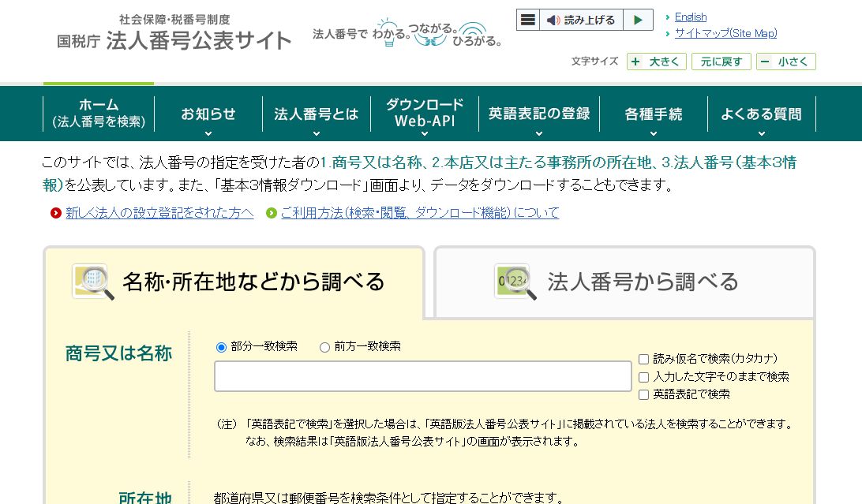Screen dimensions: 862x504
Task: Decrease text size with 小さく button
Action: click(786, 62)
